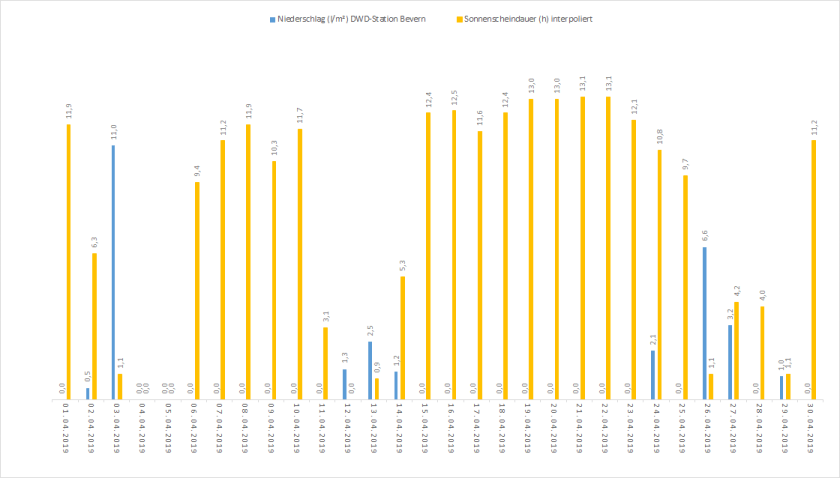Select the blue 3,2 bar on 27.04.2019
This screenshot has height=478, width=840.
pos(730,361)
